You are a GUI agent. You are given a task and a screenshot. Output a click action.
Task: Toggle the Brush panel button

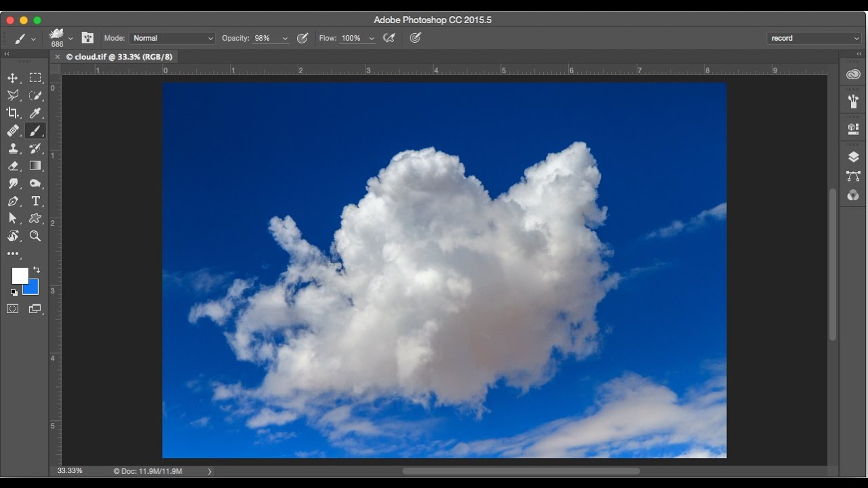(x=87, y=38)
